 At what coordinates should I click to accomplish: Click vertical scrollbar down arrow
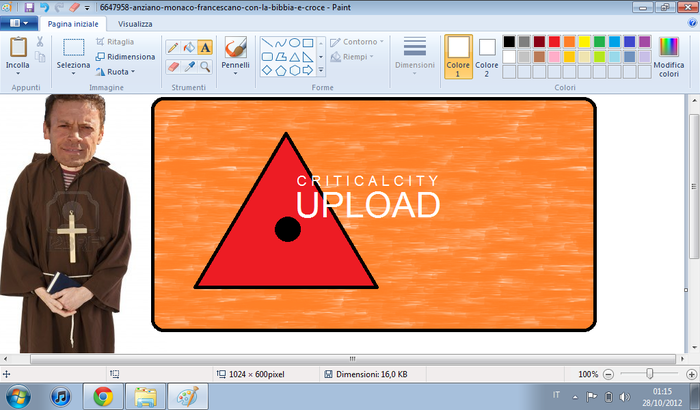pyautogui.click(x=694, y=347)
